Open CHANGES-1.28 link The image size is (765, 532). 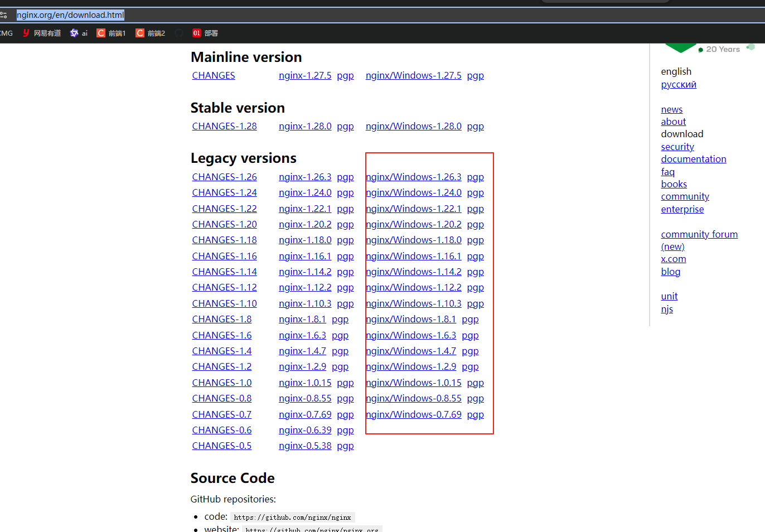[224, 126]
